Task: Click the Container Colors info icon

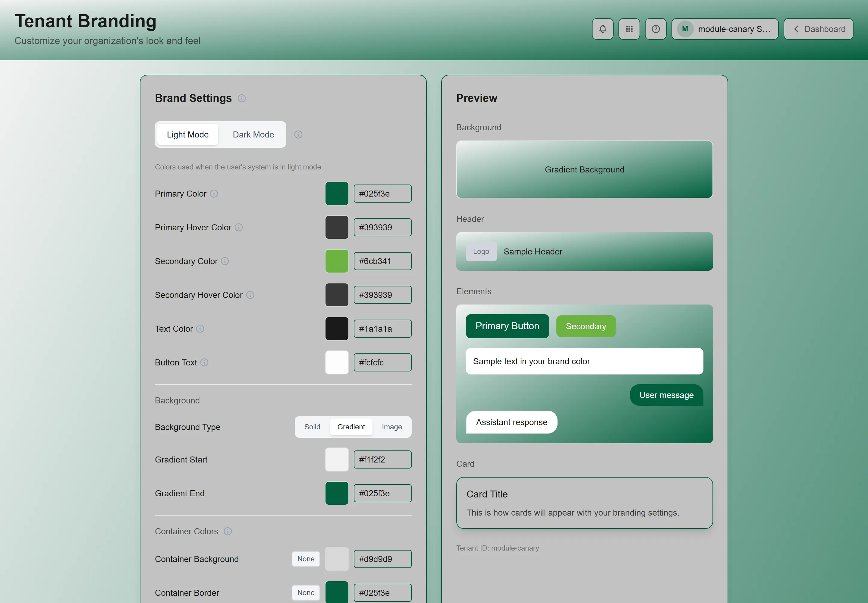Action: pos(228,531)
